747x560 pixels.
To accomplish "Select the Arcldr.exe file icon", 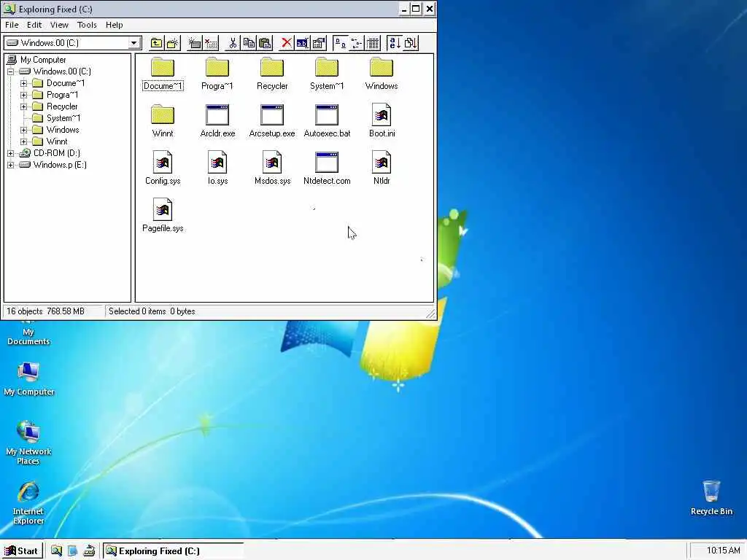I will [217, 115].
